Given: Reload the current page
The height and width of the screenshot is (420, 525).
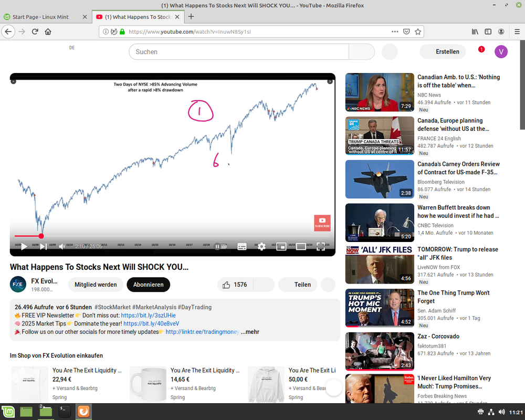Looking at the screenshot, I should point(35,32).
